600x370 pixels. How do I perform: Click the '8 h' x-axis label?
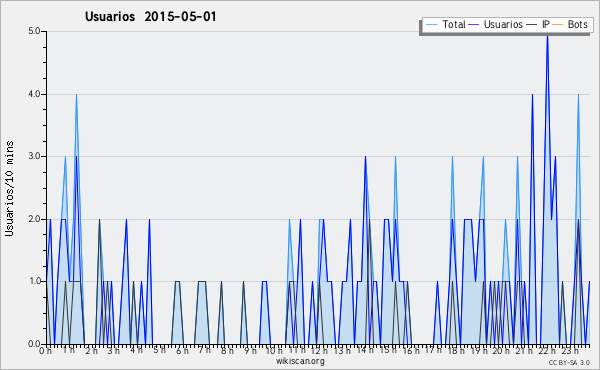[x=227, y=351]
